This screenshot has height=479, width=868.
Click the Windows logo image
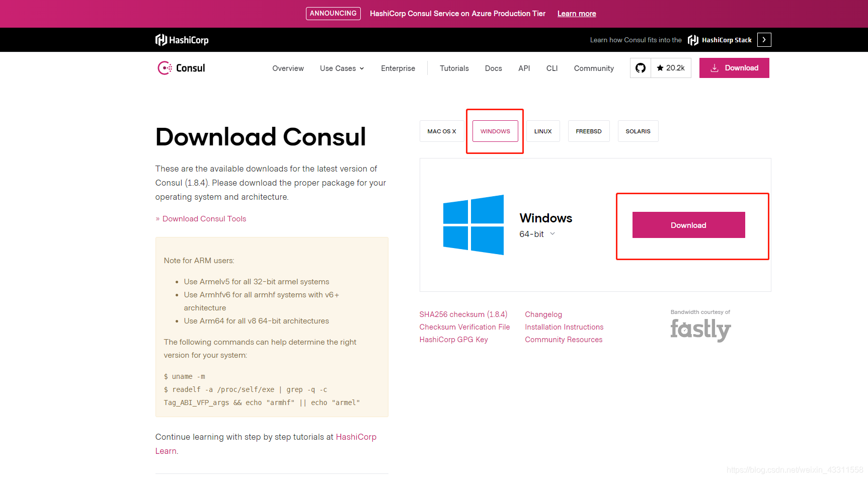[474, 225]
